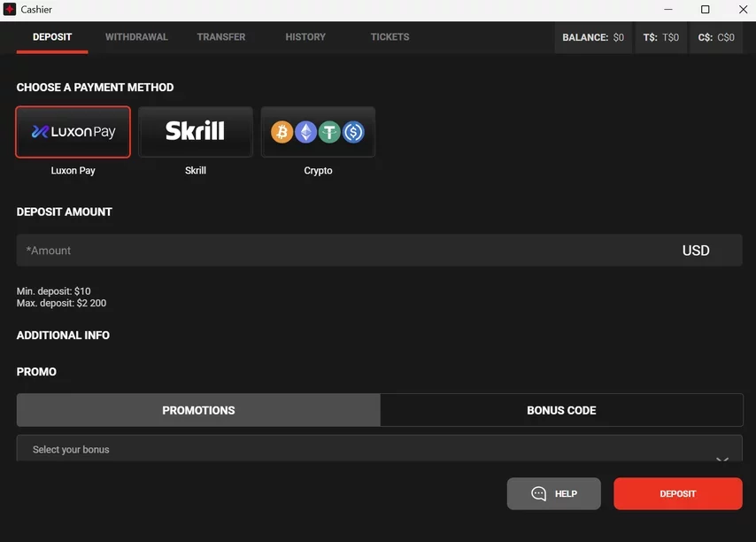Click the USD Coin icon
Viewport: 756px width, 542px height.
354,132
